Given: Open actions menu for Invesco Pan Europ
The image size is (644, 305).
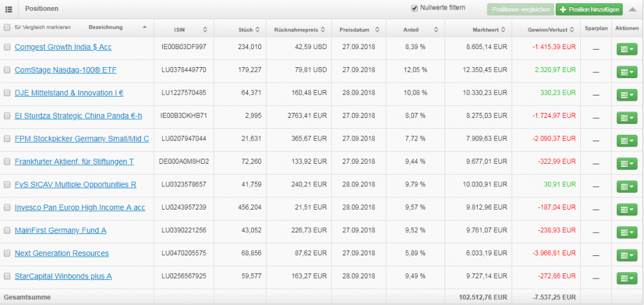Looking at the screenshot, I should (x=627, y=210).
